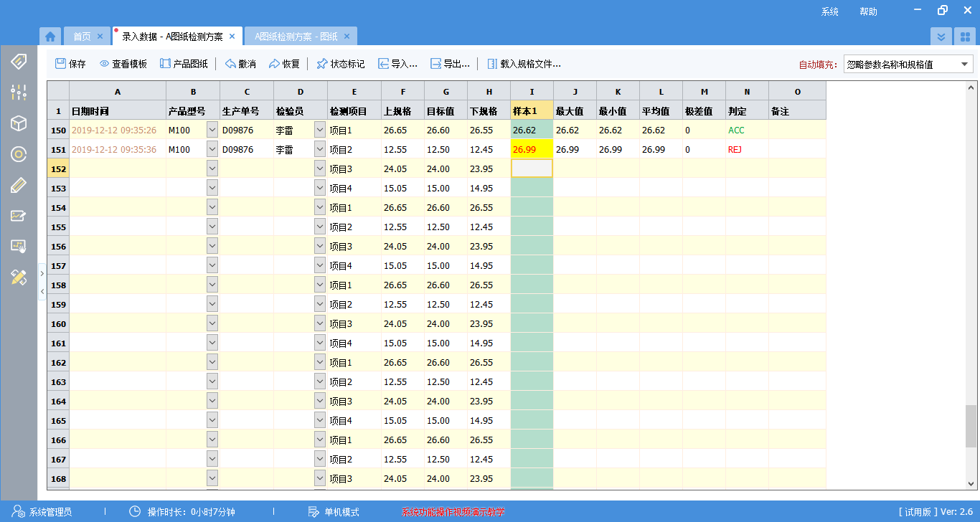
Task: Select the 3D box sidebar icon
Action: (x=19, y=123)
